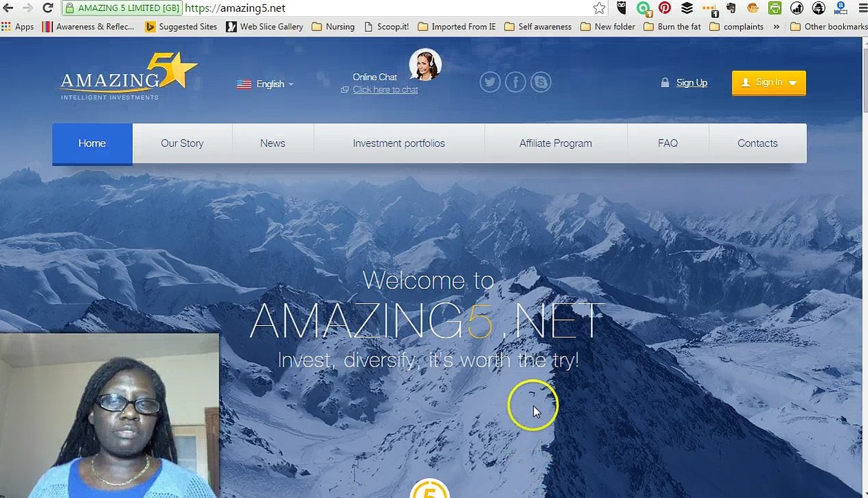
Task: Open the complaints bookmarks folder
Action: coord(736,27)
